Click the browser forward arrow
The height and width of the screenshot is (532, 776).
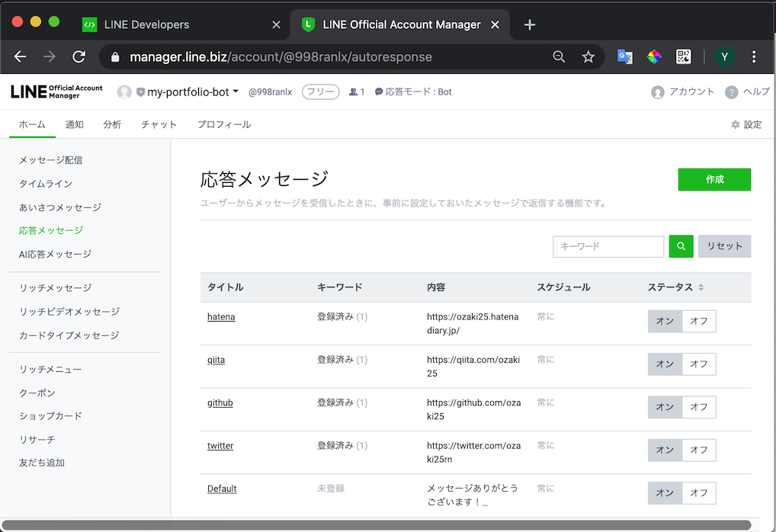pyautogui.click(x=50, y=57)
